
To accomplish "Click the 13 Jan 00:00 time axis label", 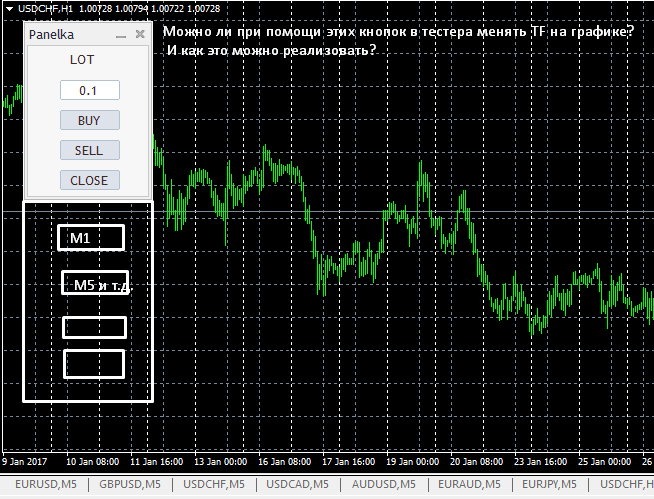I will coord(221,462).
